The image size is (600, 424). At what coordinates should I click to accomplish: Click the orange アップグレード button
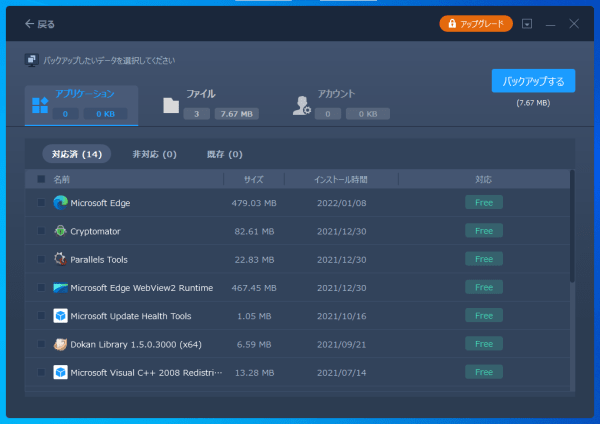(x=476, y=24)
